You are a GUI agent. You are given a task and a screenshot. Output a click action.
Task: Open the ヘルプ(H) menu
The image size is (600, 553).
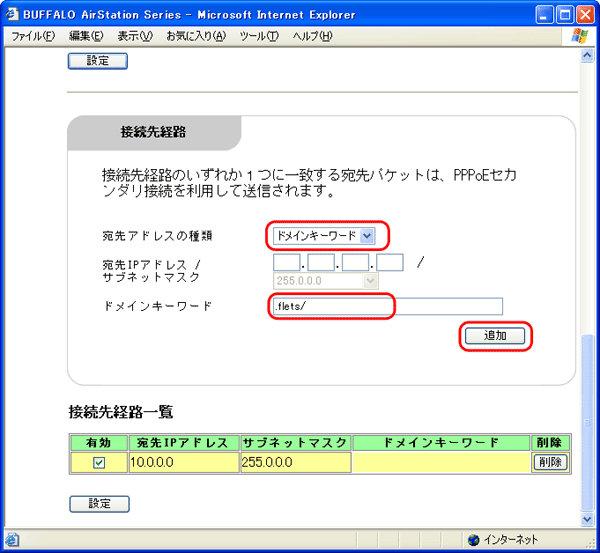click(312, 36)
